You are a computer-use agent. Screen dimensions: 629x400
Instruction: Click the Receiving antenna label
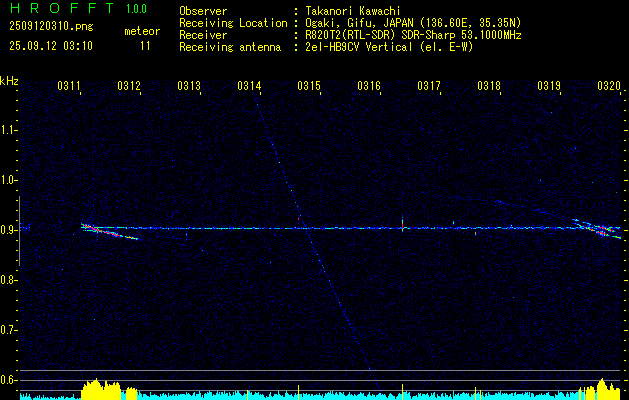[230, 47]
